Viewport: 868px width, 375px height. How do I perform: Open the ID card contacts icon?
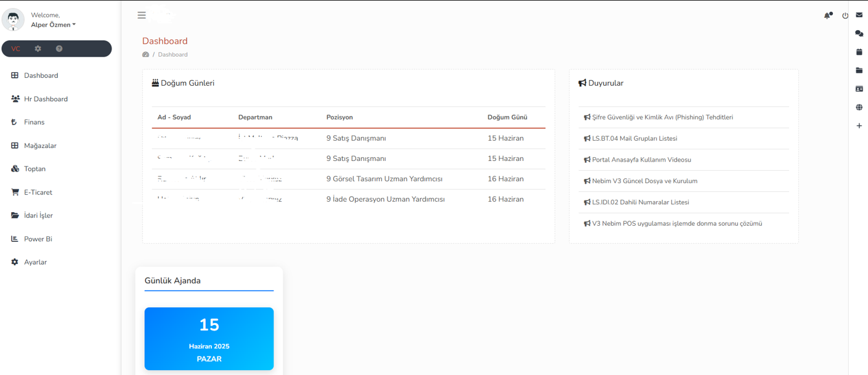(x=859, y=89)
